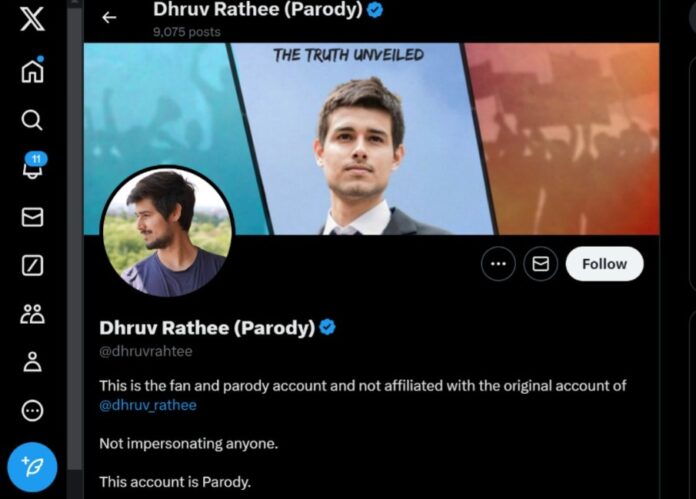This screenshot has width=696, height=499.
Task: Open the @dhruv_rathee mention link
Action: coord(148,405)
